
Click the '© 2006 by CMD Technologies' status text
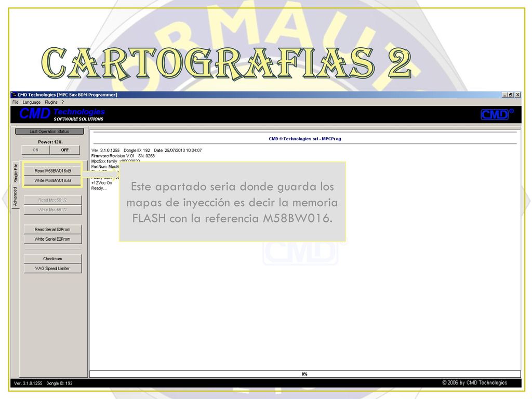[x=475, y=383]
